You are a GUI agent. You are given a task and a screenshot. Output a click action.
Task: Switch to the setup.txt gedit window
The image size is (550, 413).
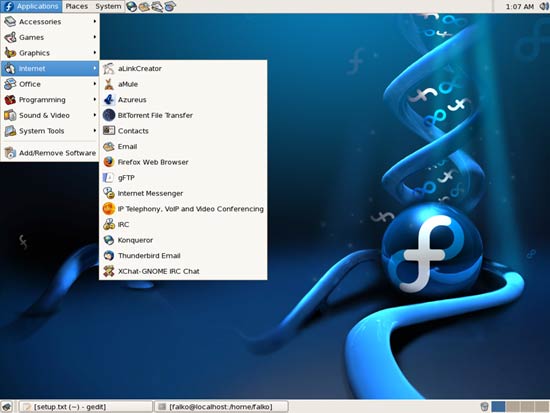click(85, 407)
